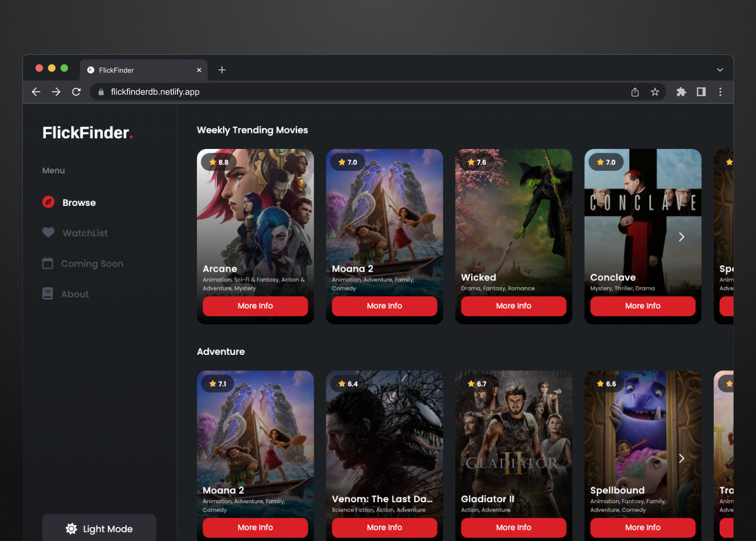Viewport: 756px width, 541px height.
Task: Click the 6.4 rating badge on Venom
Action: (x=348, y=384)
